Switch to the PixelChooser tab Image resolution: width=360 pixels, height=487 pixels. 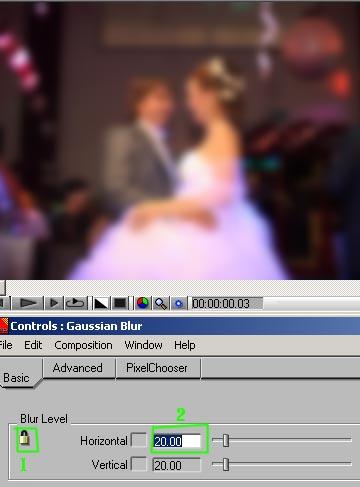(x=157, y=368)
